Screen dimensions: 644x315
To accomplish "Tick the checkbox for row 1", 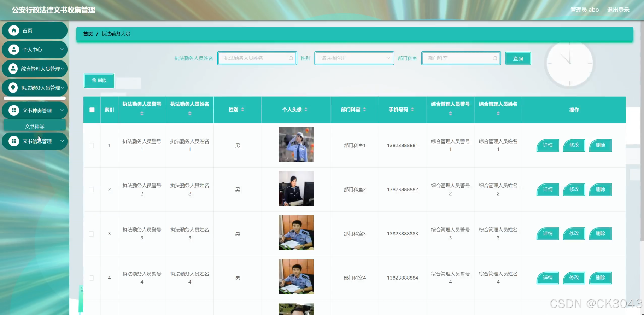I will click(91, 145).
